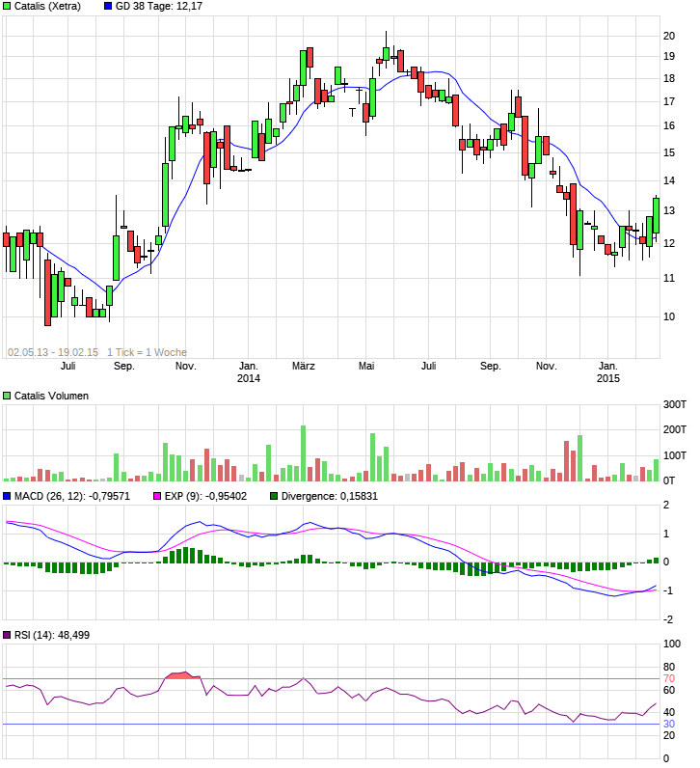Click the 'Catalis Volumen' label
The image size is (700, 768).
pos(51,396)
